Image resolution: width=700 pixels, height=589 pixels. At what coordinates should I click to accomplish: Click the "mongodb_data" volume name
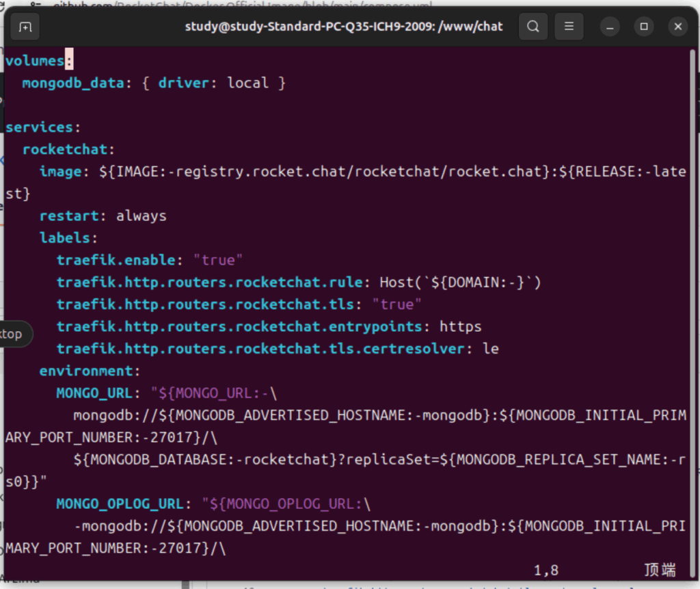pos(73,83)
